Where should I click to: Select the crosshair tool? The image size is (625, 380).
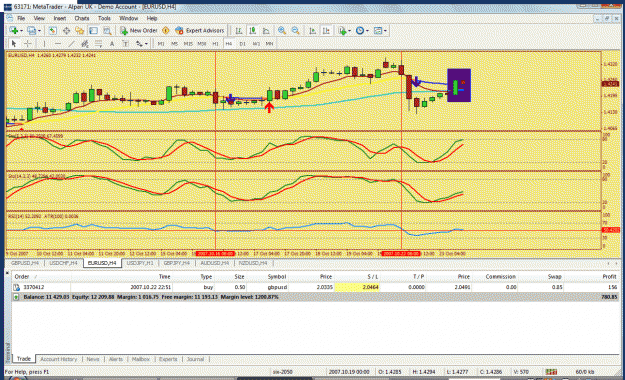click(x=28, y=43)
